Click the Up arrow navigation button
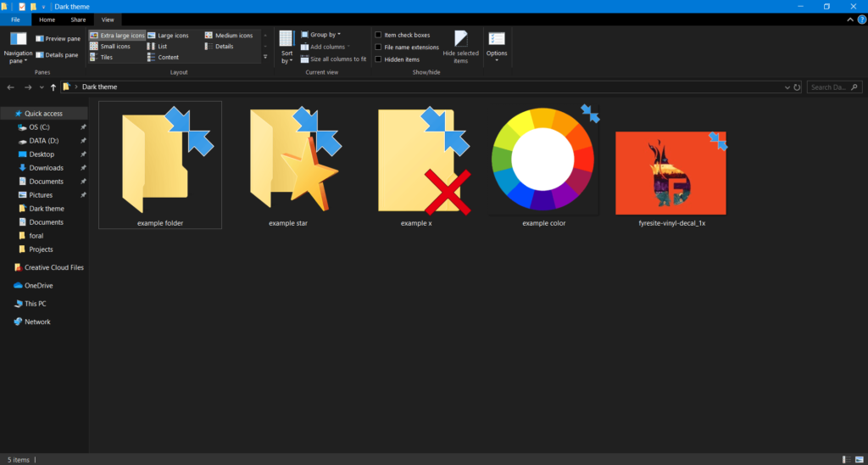 point(53,87)
